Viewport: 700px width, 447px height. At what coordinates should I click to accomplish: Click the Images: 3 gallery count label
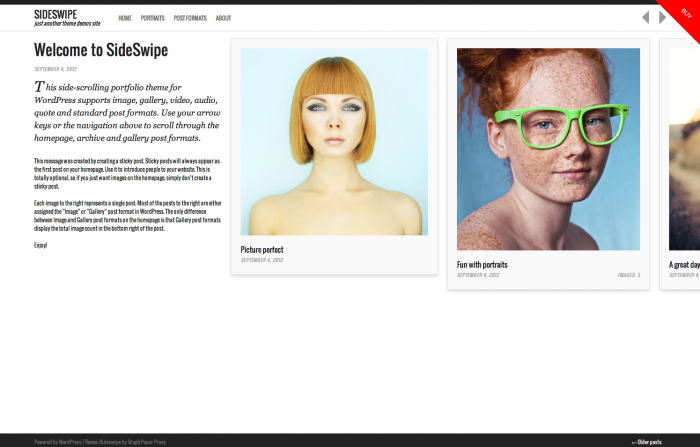click(x=629, y=275)
